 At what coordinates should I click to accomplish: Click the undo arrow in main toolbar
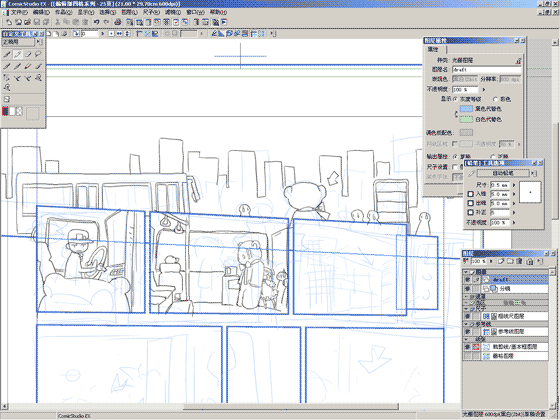[x=96, y=22]
